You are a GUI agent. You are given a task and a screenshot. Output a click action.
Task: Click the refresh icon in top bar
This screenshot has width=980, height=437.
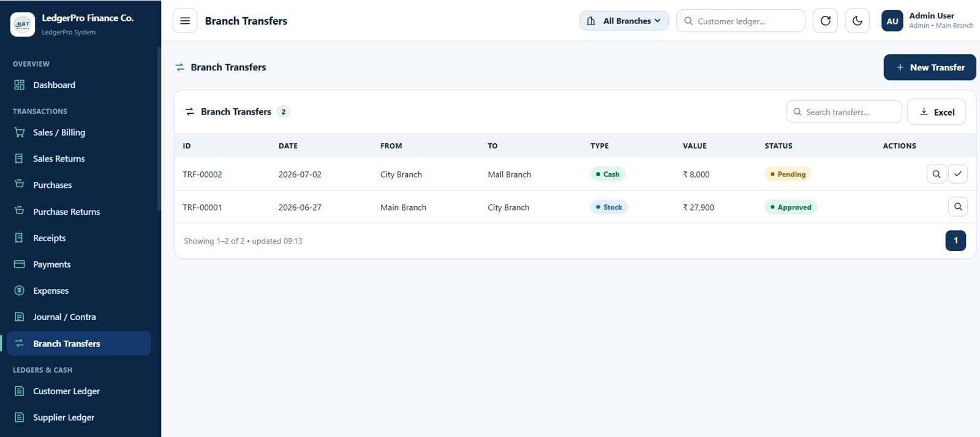tap(825, 21)
